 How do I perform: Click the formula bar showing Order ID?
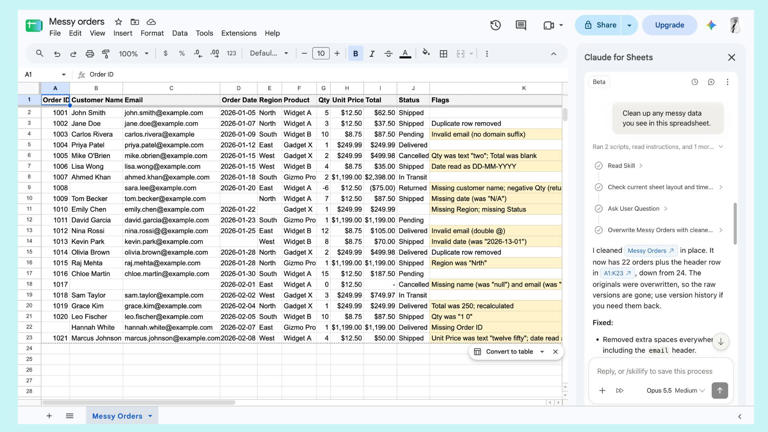click(x=323, y=74)
